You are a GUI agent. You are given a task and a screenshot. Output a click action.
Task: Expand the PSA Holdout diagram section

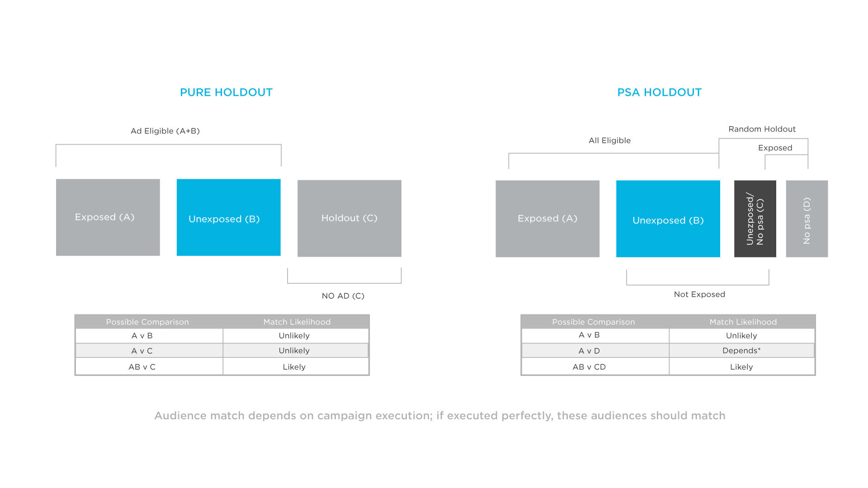click(651, 209)
